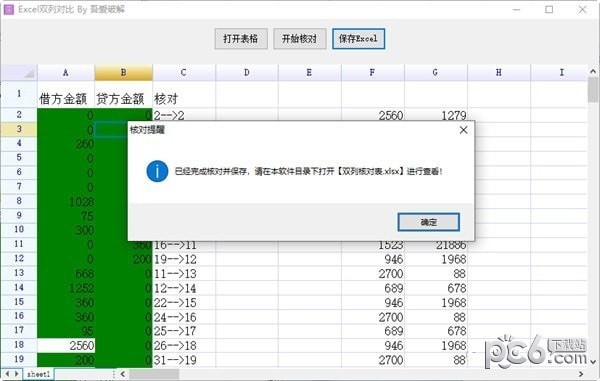Click the 保存Excel button
The width and height of the screenshot is (600, 381).
click(x=358, y=39)
